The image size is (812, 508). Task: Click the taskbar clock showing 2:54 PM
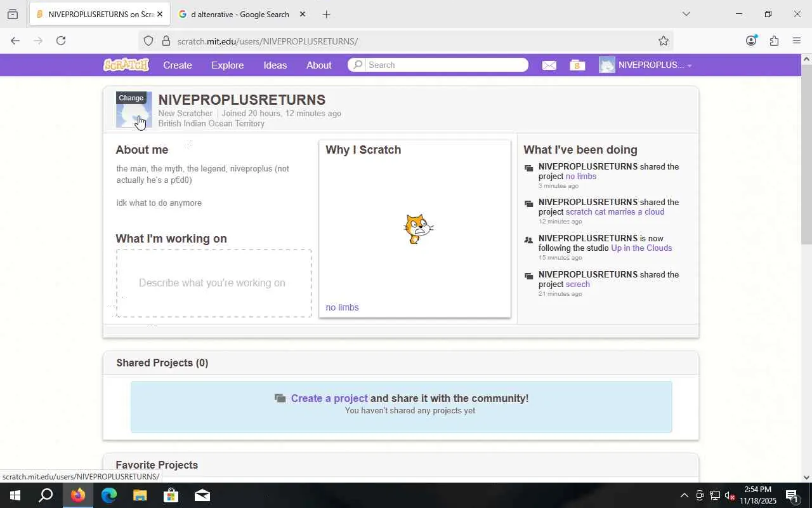click(757, 495)
